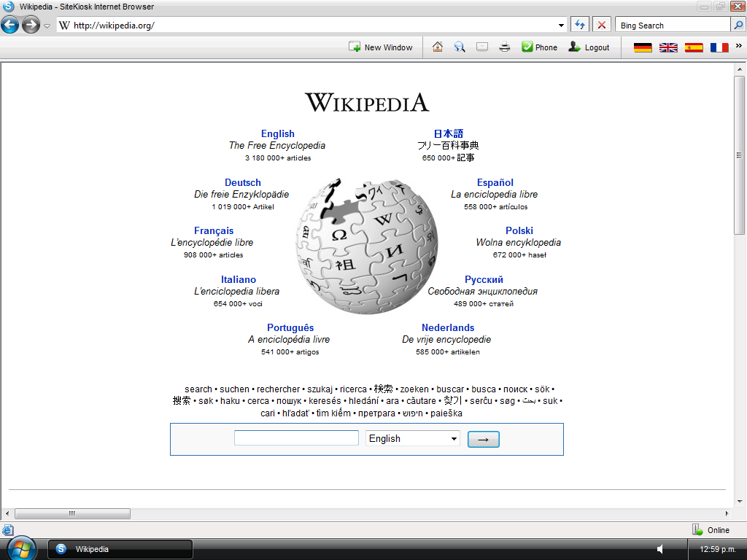747x560 pixels.
Task: Open the email envelope icon
Action: tap(482, 47)
